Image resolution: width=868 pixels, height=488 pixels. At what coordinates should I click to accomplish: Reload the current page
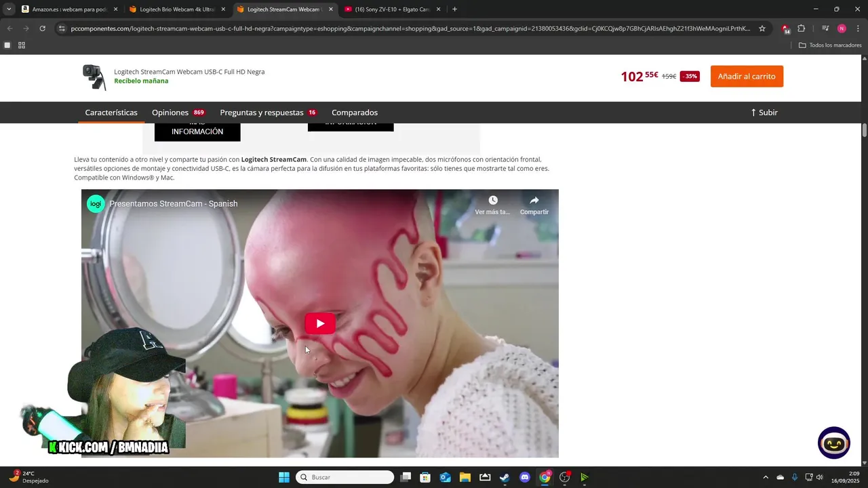[42, 28]
